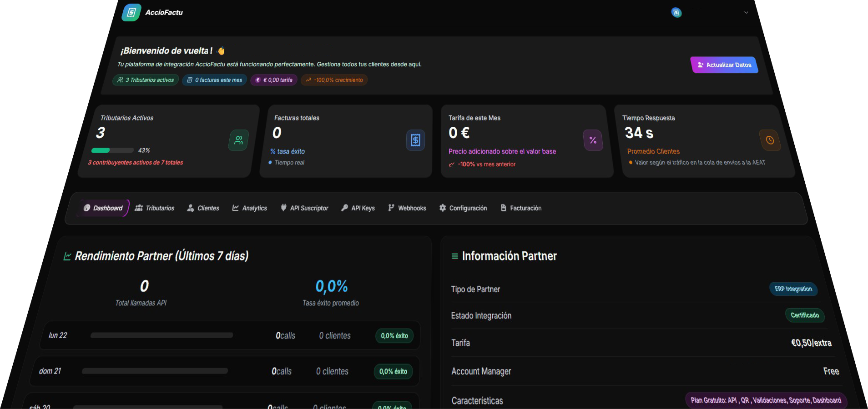Click the lun 22 performance row
Screen dimensions: 868x409
[x=229, y=335]
